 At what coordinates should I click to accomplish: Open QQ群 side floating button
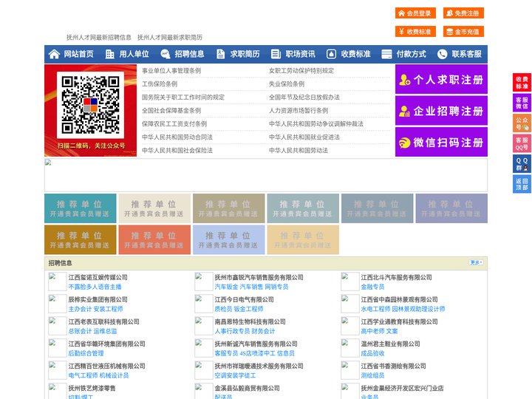click(522, 164)
